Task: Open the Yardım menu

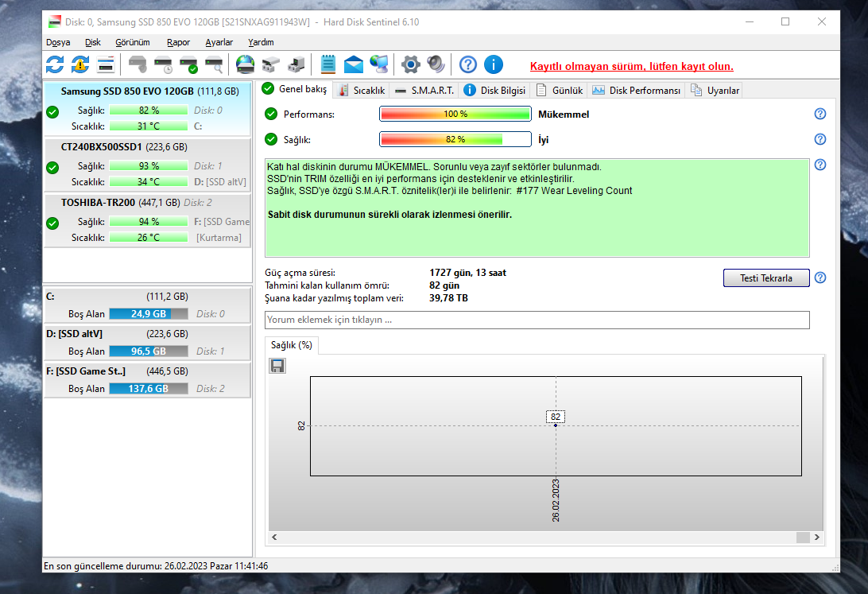Action: point(261,42)
